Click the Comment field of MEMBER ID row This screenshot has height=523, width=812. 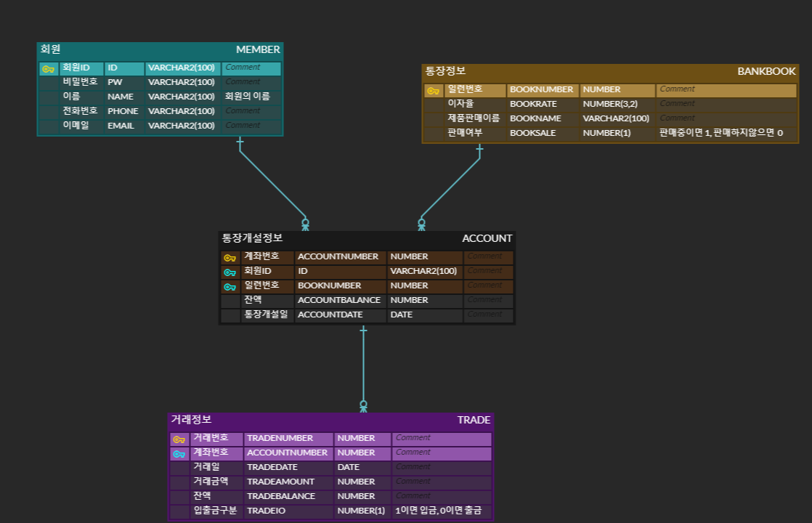tap(252, 68)
